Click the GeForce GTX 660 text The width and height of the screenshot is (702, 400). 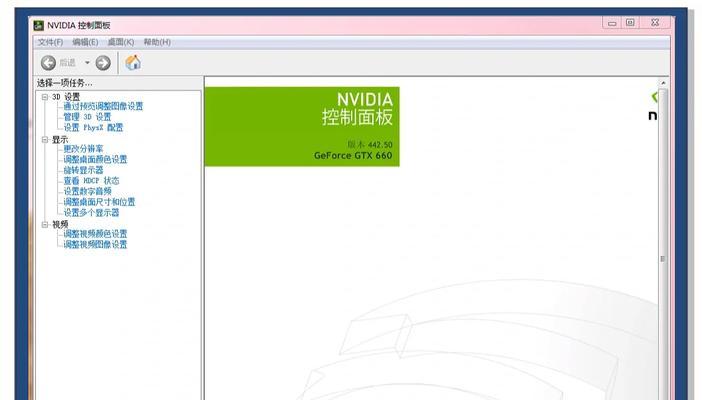(353, 156)
